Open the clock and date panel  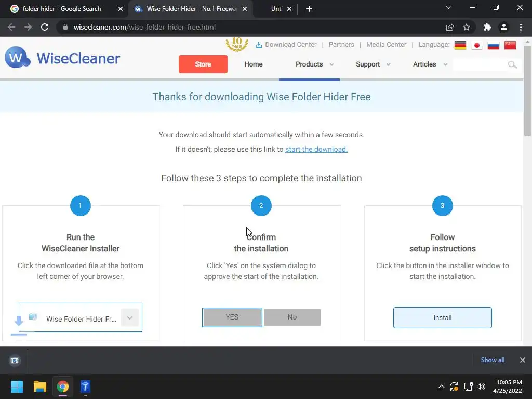508,387
